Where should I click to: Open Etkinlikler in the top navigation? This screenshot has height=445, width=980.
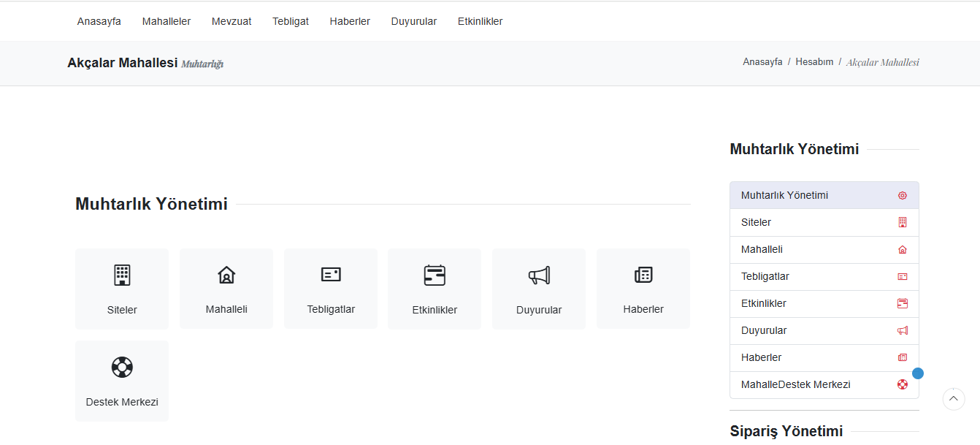tap(480, 21)
